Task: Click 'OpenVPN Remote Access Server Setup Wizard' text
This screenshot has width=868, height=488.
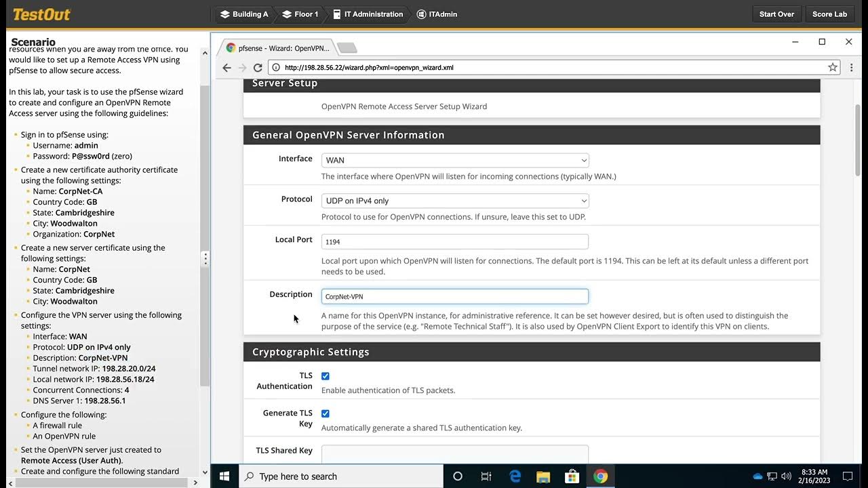Action: point(404,106)
